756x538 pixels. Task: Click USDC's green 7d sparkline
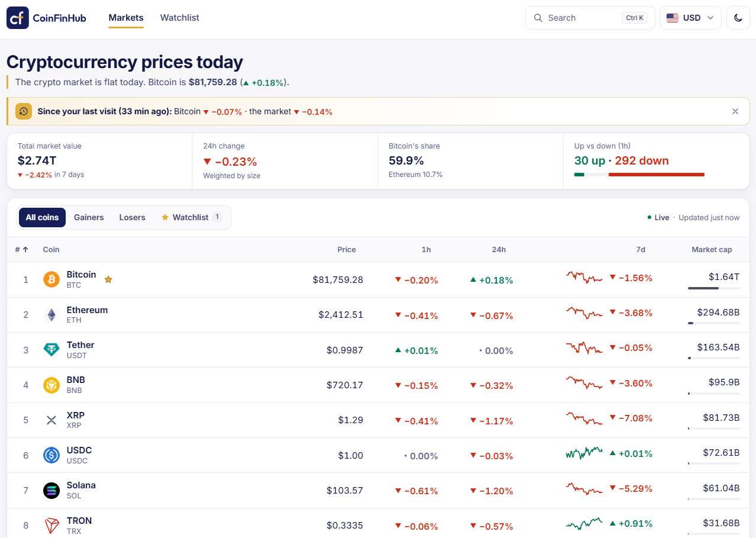tap(584, 453)
